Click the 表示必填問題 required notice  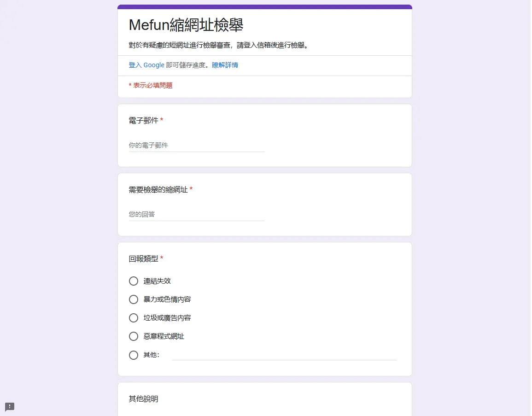pos(151,86)
